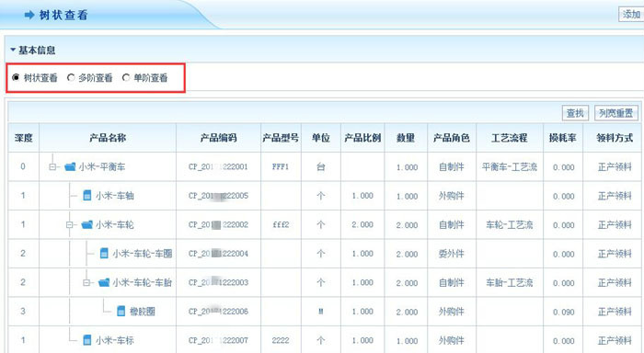The image size is (644, 353).
Task: Click the folder icon beside 小米-平衡车
Action: pos(70,166)
